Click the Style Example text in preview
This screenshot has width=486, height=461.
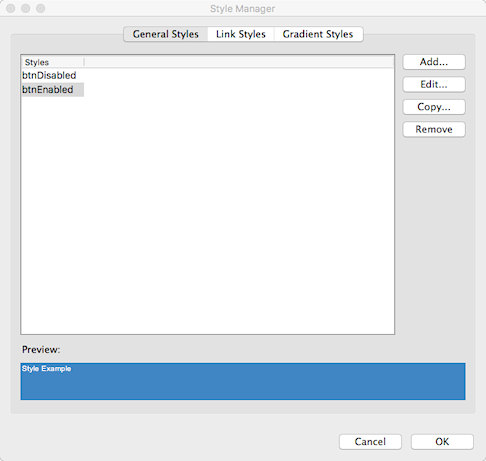pyautogui.click(x=46, y=369)
